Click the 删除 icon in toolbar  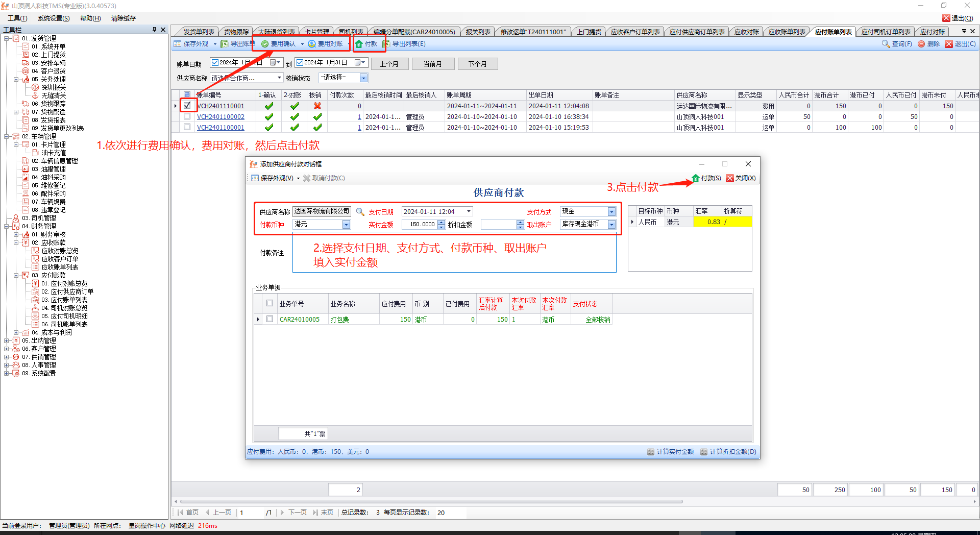pos(921,44)
